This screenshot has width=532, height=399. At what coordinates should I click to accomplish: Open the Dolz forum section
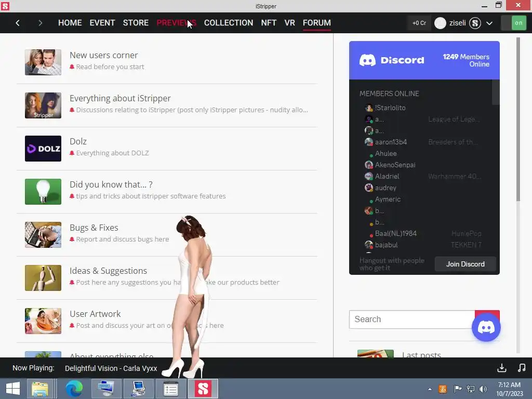point(78,141)
